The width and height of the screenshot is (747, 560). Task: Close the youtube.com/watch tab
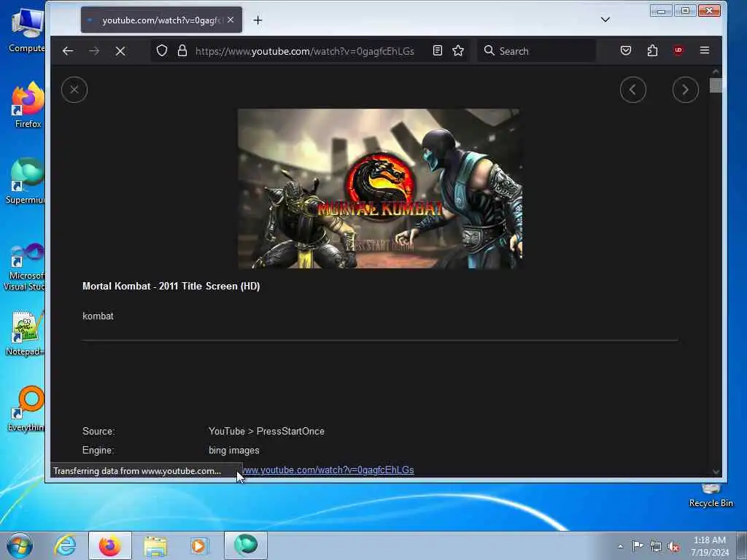tap(231, 20)
